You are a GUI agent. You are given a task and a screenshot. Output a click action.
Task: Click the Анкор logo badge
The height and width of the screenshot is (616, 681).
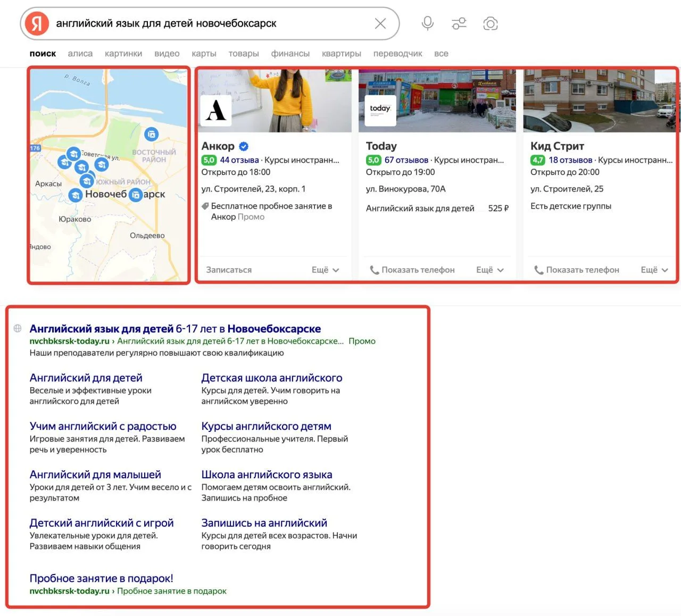pyautogui.click(x=216, y=110)
